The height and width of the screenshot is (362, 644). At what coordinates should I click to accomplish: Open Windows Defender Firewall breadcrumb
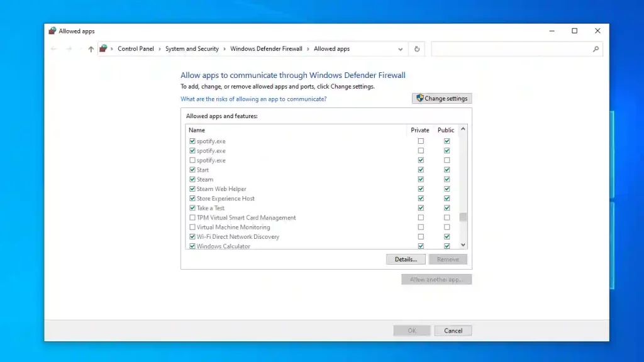[x=266, y=49]
